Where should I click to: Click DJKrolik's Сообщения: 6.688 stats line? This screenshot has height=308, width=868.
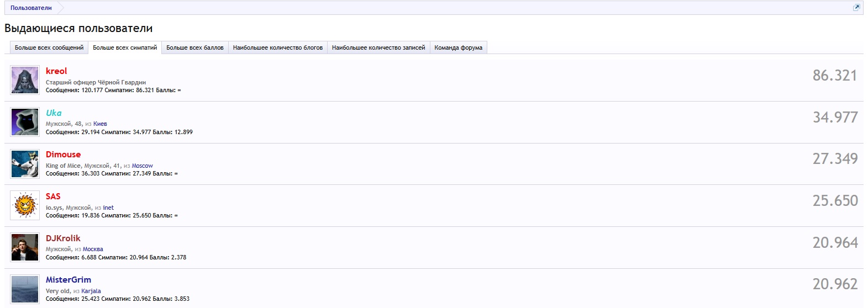[116, 257]
